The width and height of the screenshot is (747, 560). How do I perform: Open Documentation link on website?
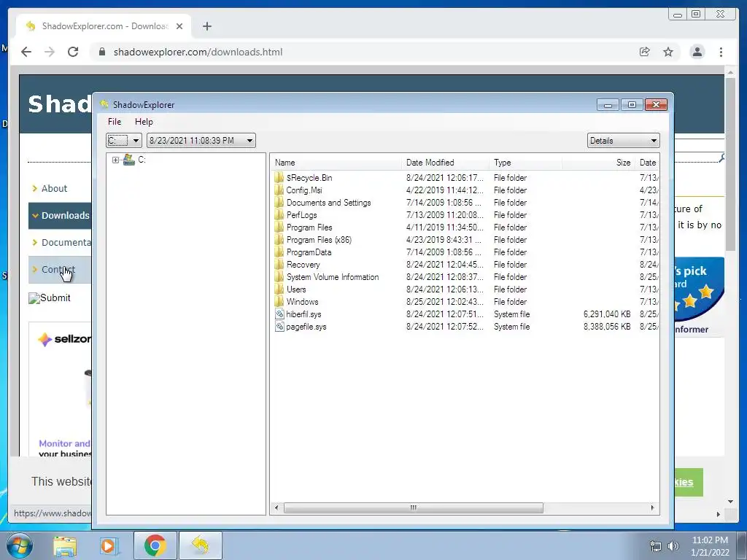[66, 242]
